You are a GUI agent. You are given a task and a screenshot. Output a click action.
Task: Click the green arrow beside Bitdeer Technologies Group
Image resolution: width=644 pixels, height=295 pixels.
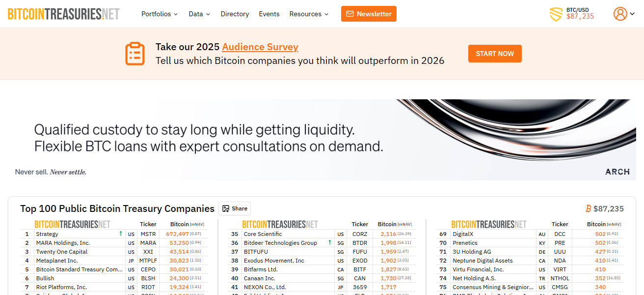click(330, 243)
